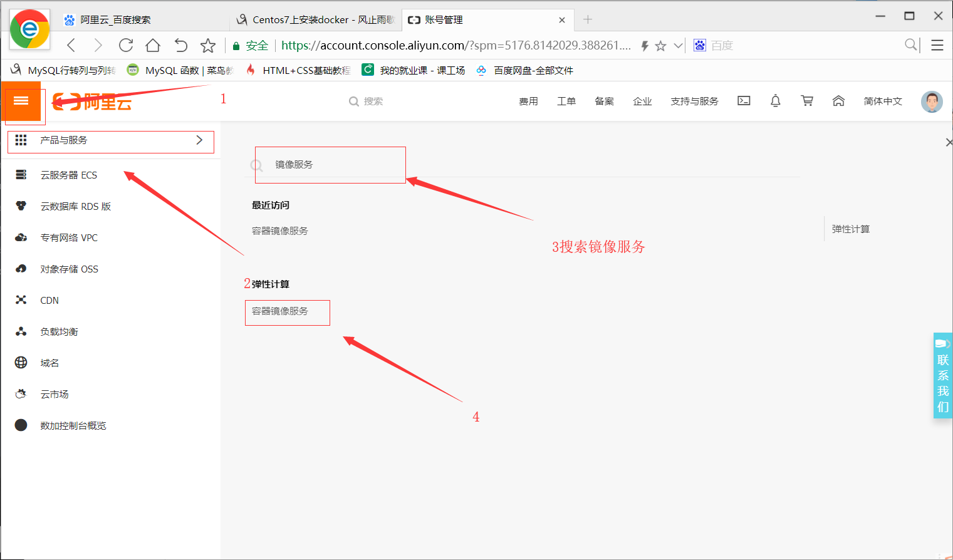Toggle the orange hamburger menu

click(x=21, y=101)
